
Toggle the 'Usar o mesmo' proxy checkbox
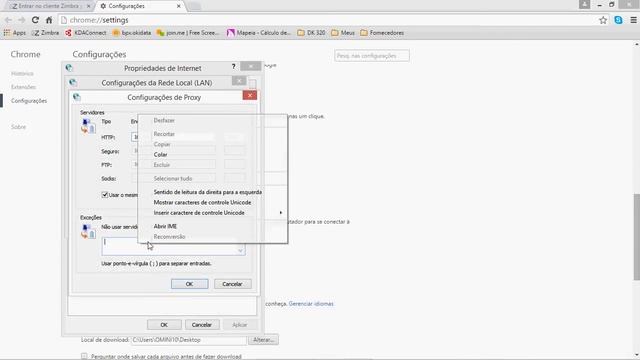pyautogui.click(x=104, y=195)
